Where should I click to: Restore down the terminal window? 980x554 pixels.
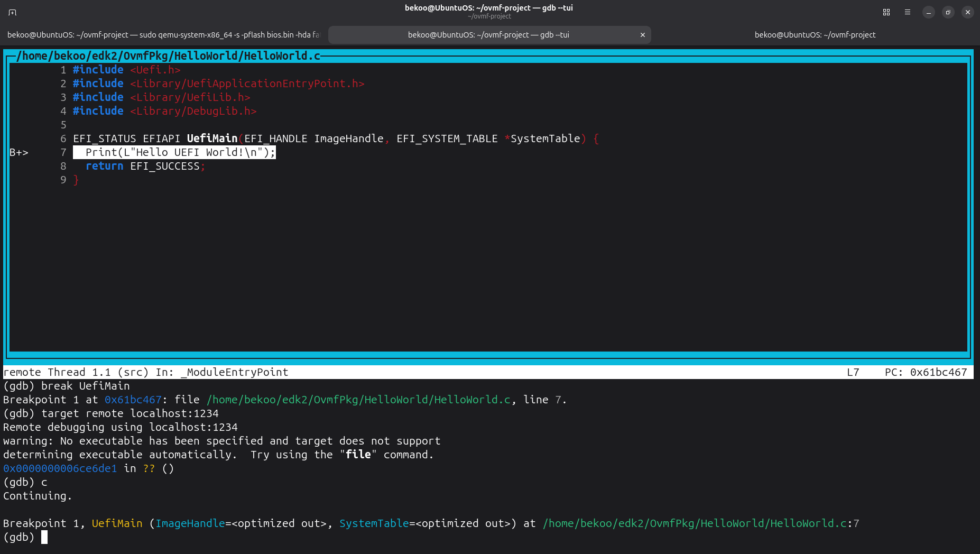point(948,12)
